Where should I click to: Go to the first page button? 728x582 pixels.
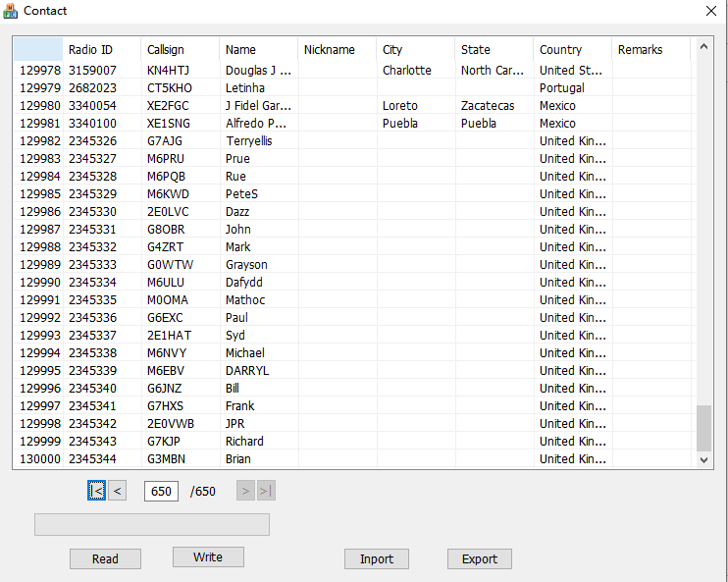tap(96, 491)
